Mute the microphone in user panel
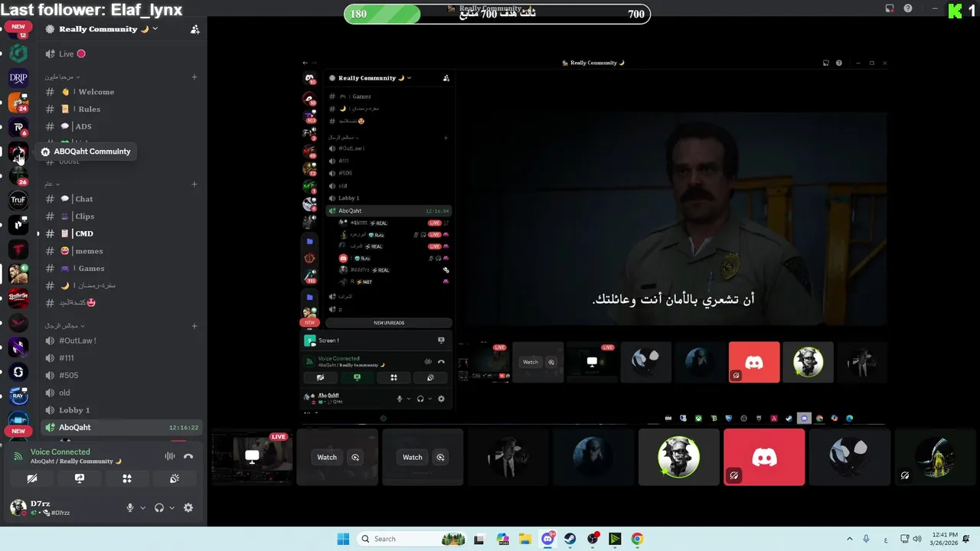 click(x=130, y=507)
